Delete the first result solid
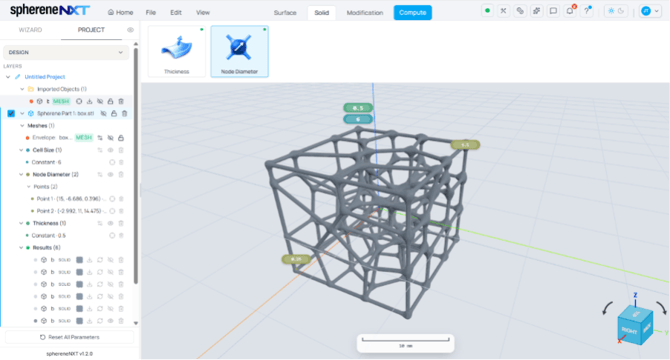Screen dimensions: 670x360 pyautogui.click(x=121, y=260)
